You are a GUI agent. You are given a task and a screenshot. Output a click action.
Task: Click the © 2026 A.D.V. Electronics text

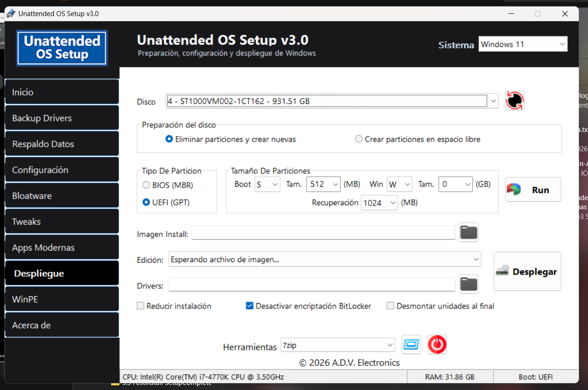coord(350,362)
